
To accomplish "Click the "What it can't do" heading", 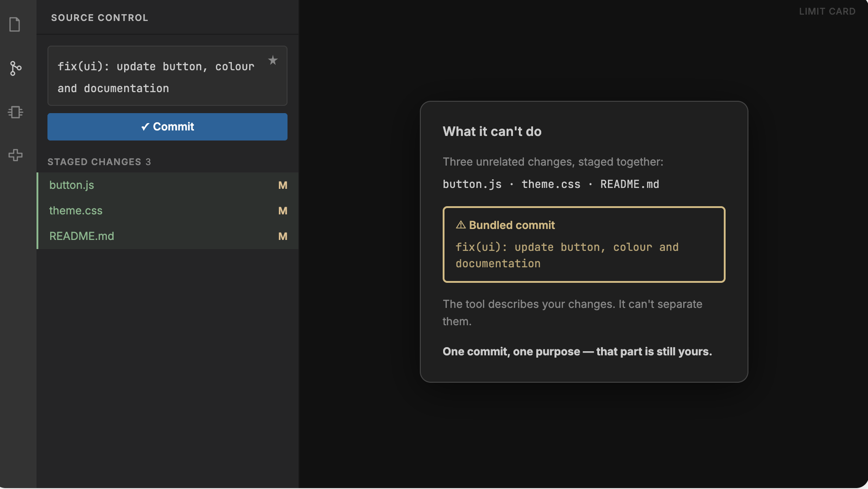I will point(492,131).
